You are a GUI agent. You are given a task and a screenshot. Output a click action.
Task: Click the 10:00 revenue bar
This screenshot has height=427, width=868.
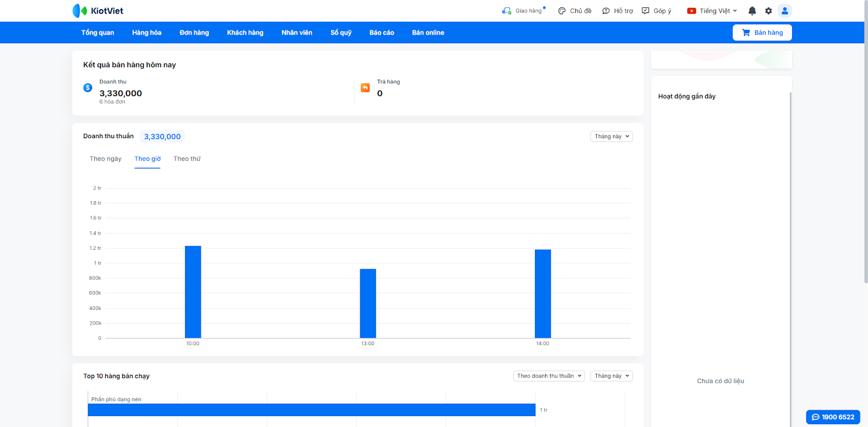pos(193,292)
